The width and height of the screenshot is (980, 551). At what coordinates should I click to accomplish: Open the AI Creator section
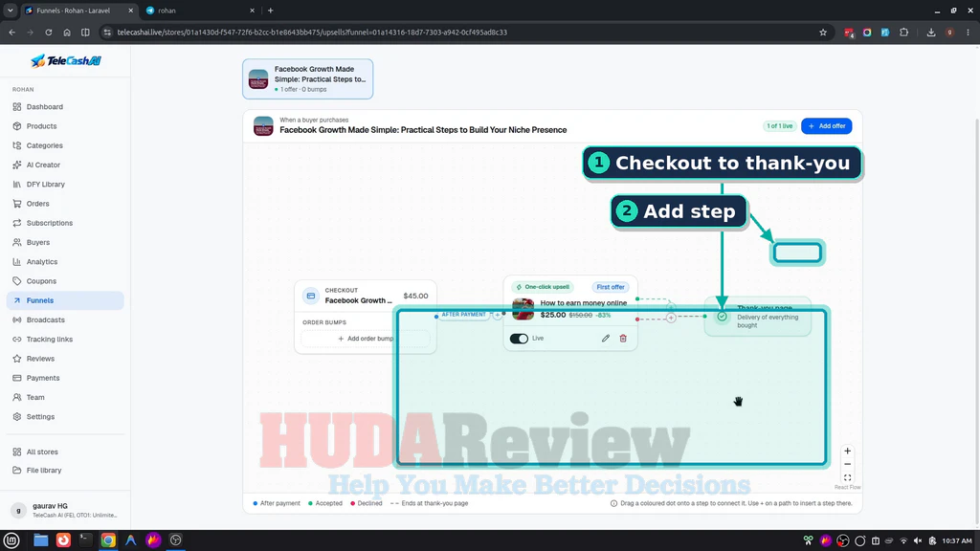65,165
